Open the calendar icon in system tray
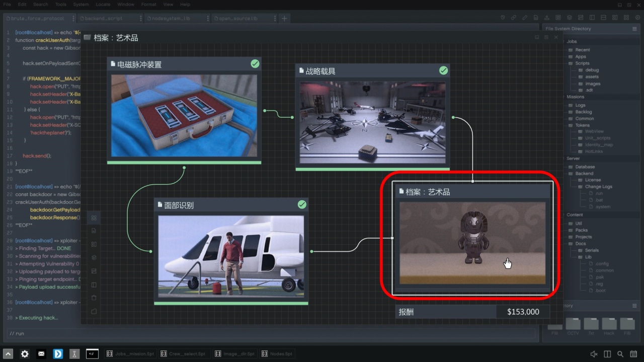 click(x=634, y=354)
